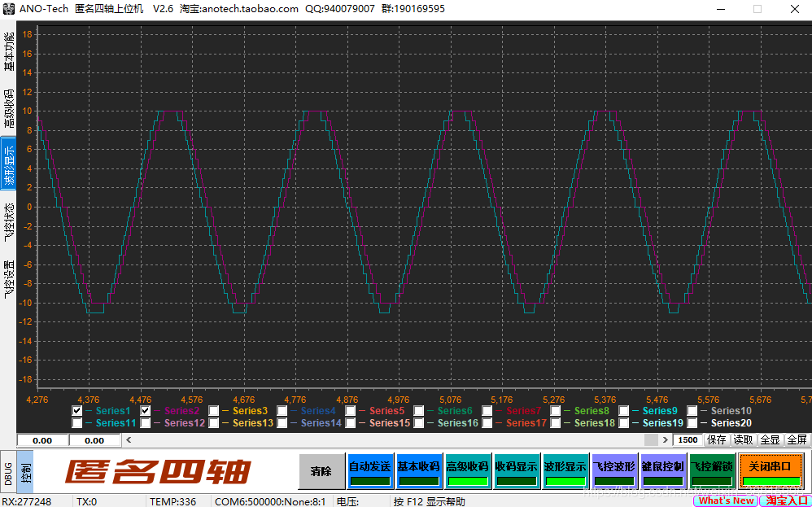Image resolution: width=812 pixels, height=507 pixels.
Task: Toggle the 键鼠控制 button
Action: pos(662,471)
